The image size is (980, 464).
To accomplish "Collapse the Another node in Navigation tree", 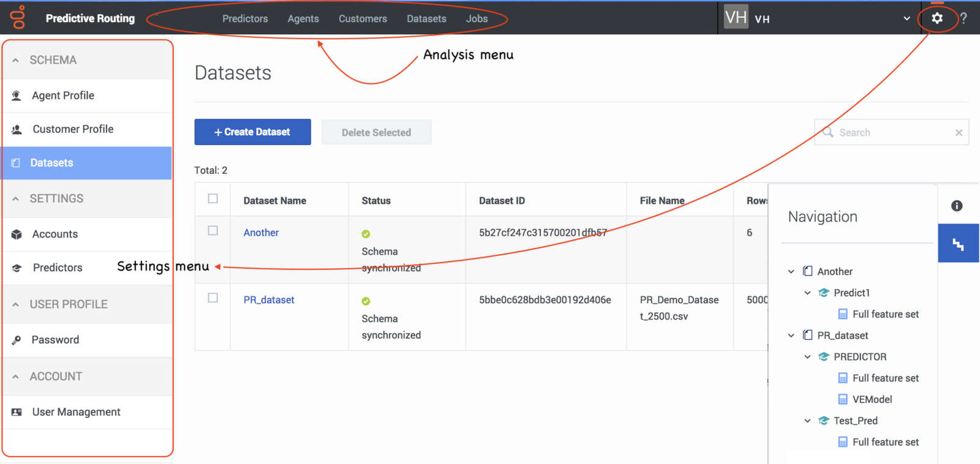I will point(791,271).
